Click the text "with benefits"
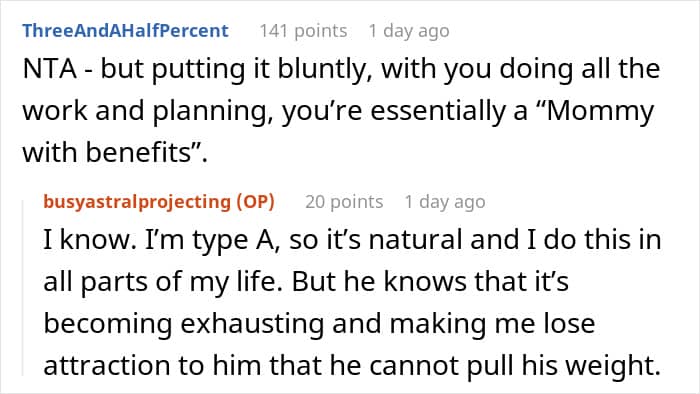 point(115,153)
